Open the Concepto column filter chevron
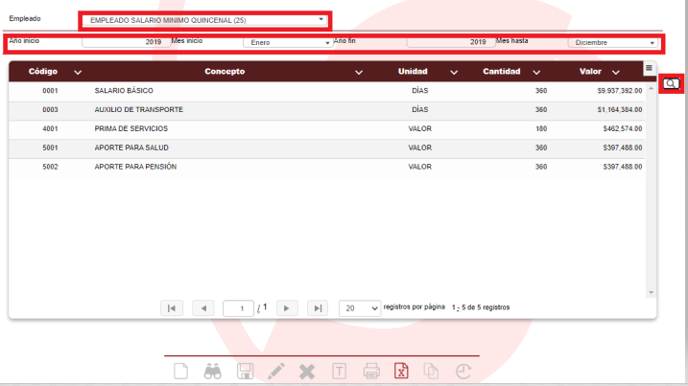Image resolution: width=688 pixels, height=386 pixels. pos(358,72)
